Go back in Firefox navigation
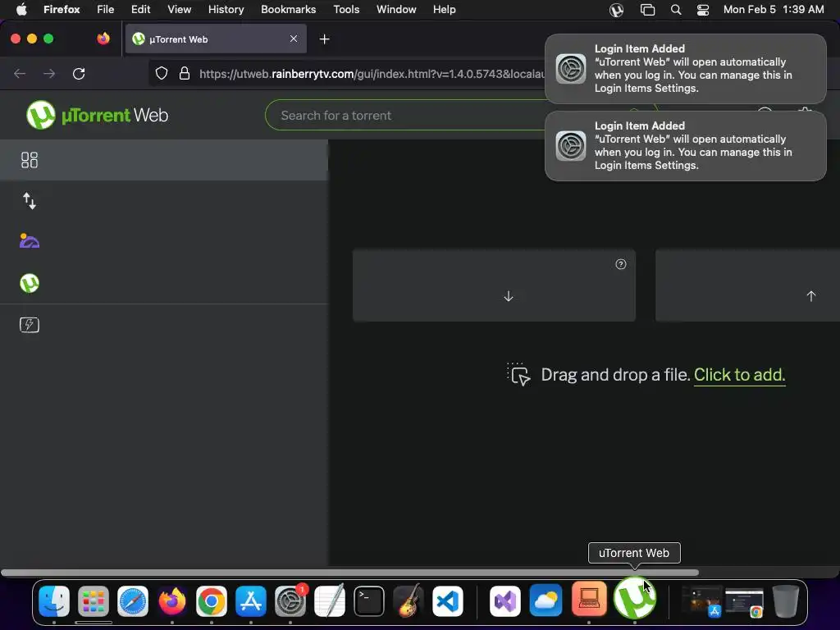The image size is (840, 630). [20, 73]
